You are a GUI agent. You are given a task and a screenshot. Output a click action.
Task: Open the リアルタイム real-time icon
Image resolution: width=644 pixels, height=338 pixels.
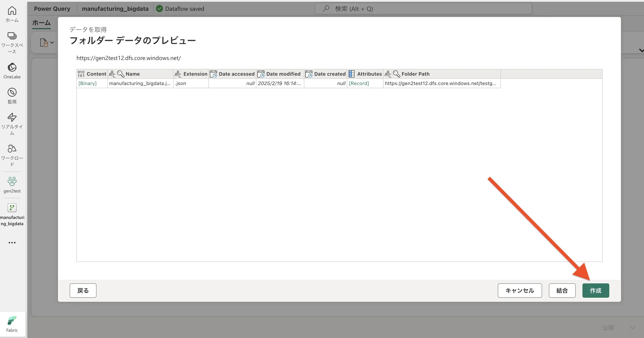[x=12, y=124]
